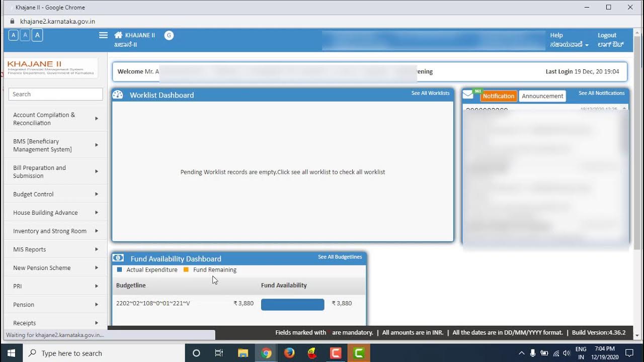Expand Pension menu
The image size is (644, 362).
55,305
